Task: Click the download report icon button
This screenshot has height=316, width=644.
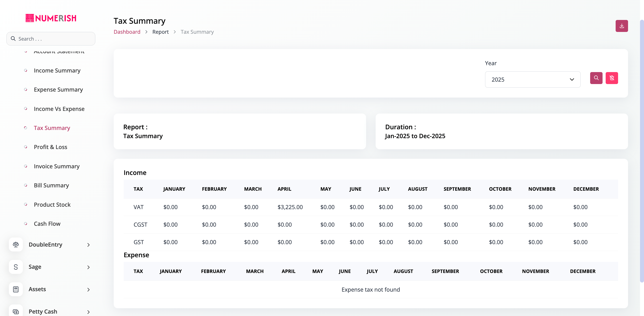Action: (x=621, y=26)
